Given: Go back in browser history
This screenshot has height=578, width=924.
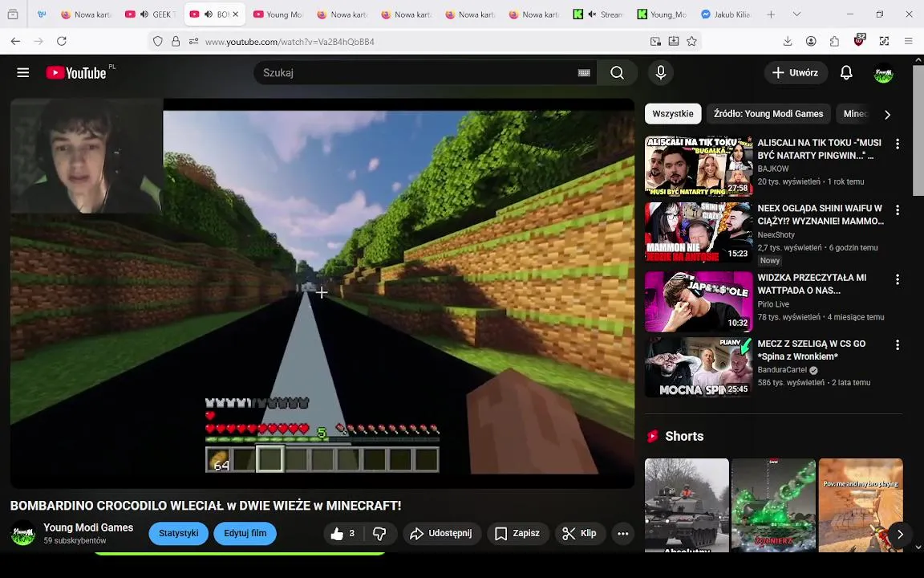Looking at the screenshot, I should tap(15, 41).
